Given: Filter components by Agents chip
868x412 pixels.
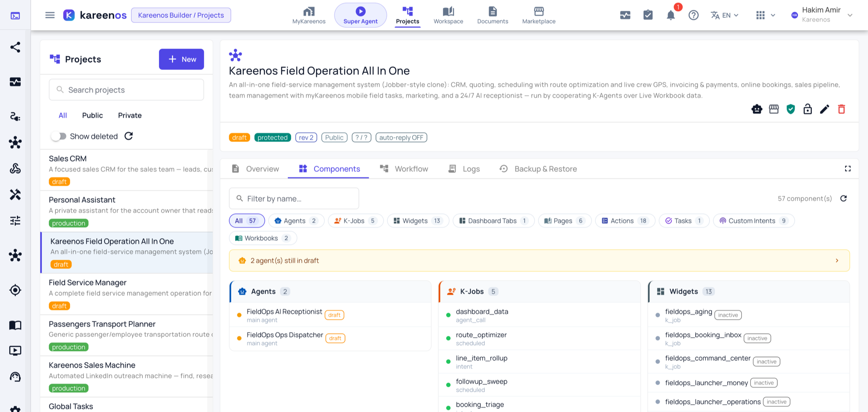Looking at the screenshot, I should point(296,221).
